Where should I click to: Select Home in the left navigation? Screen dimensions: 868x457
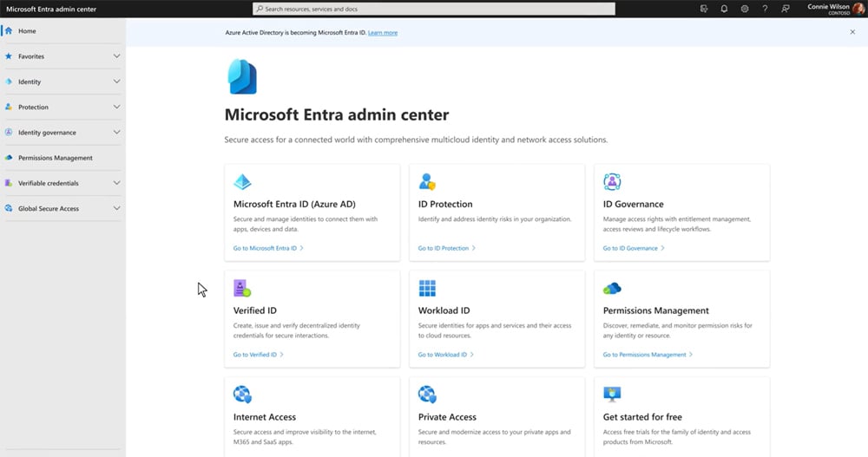click(x=27, y=31)
